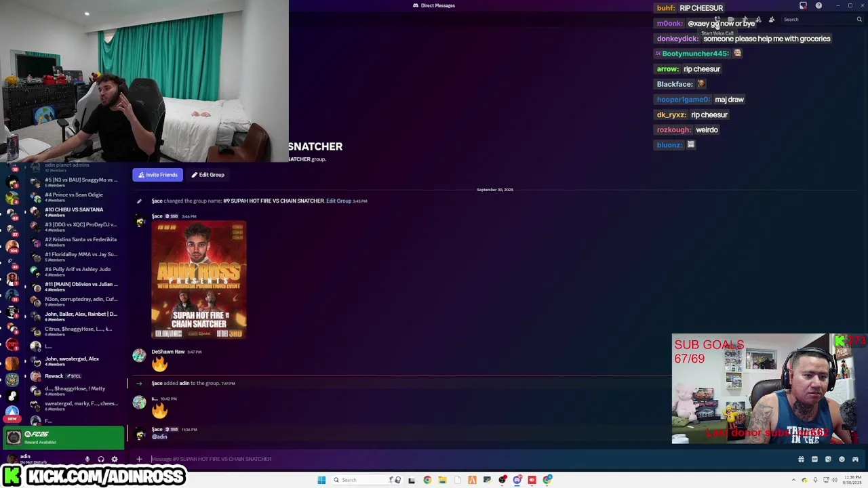Open Discord icon on the taskbar
Viewport: 868px width, 488px height.
[517, 480]
